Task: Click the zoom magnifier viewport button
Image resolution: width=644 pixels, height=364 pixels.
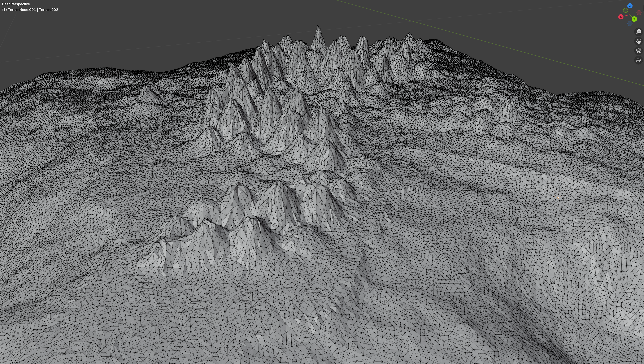Action: [639, 32]
